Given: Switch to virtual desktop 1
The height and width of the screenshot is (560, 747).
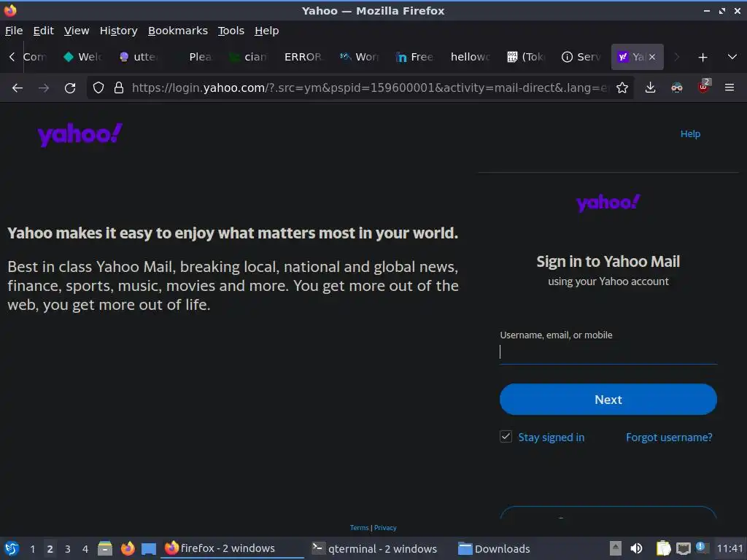Looking at the screenshot, I should point(32,549).
